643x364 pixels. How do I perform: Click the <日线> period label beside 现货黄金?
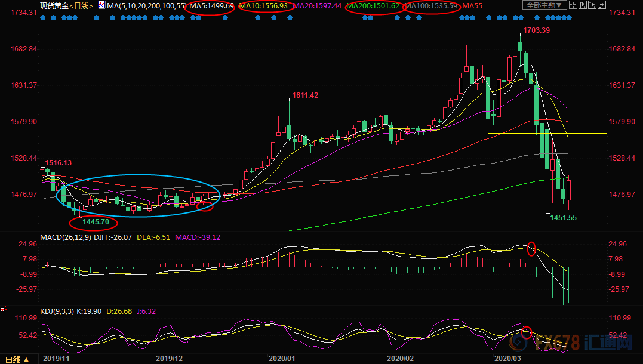[81, 5]
